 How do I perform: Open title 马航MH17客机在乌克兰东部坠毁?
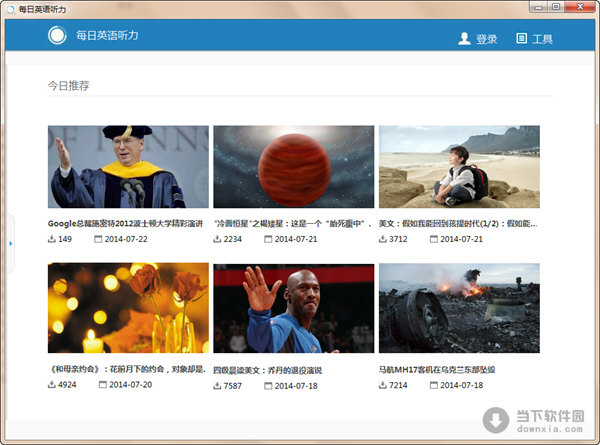click(437, 370)
